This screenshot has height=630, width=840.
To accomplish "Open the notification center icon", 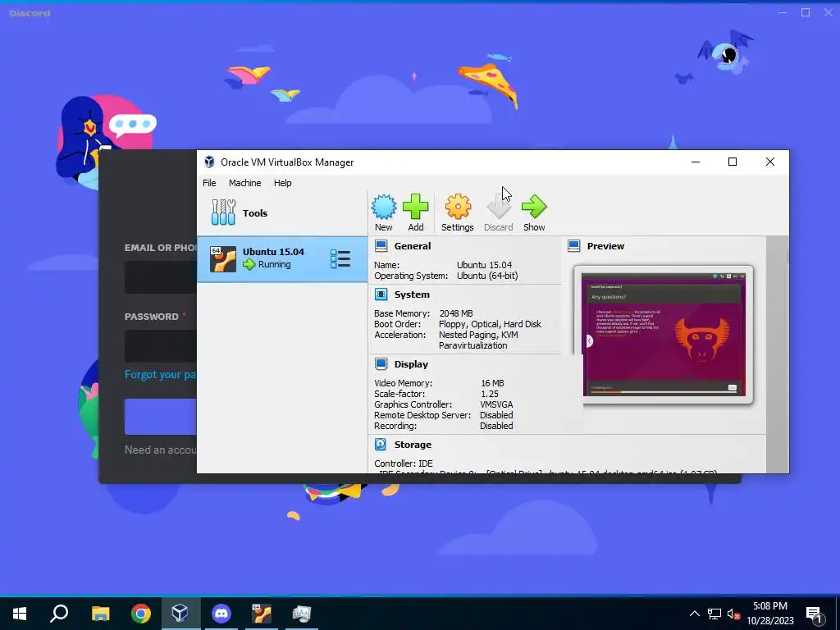I will (x=815, y=614).
